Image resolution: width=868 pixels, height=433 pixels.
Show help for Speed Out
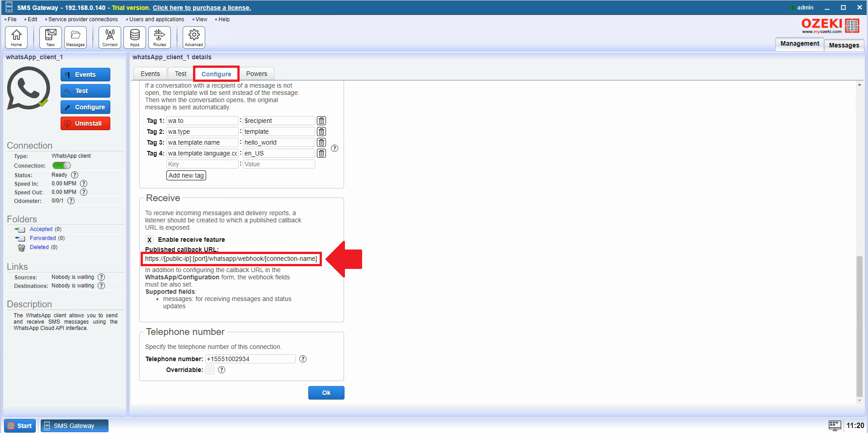84,192
